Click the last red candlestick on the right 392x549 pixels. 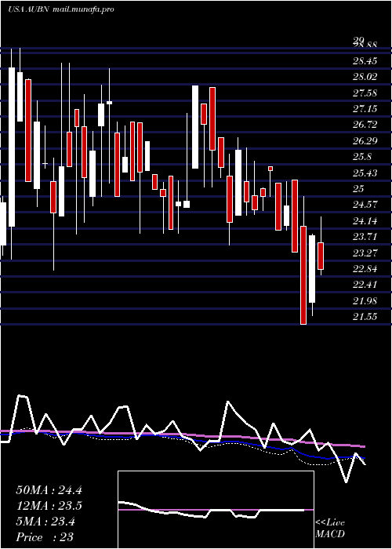pyautogui.click(x=321, y=256)
